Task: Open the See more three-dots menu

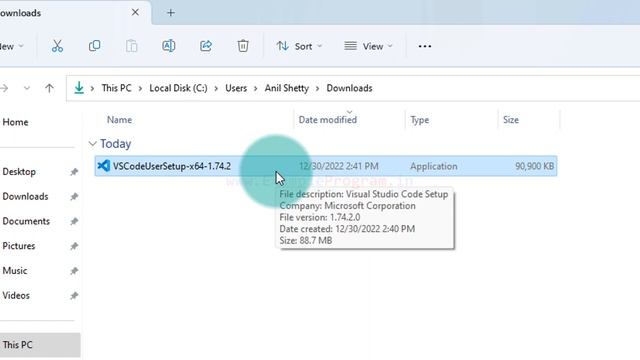Action: tap(424, 46)
